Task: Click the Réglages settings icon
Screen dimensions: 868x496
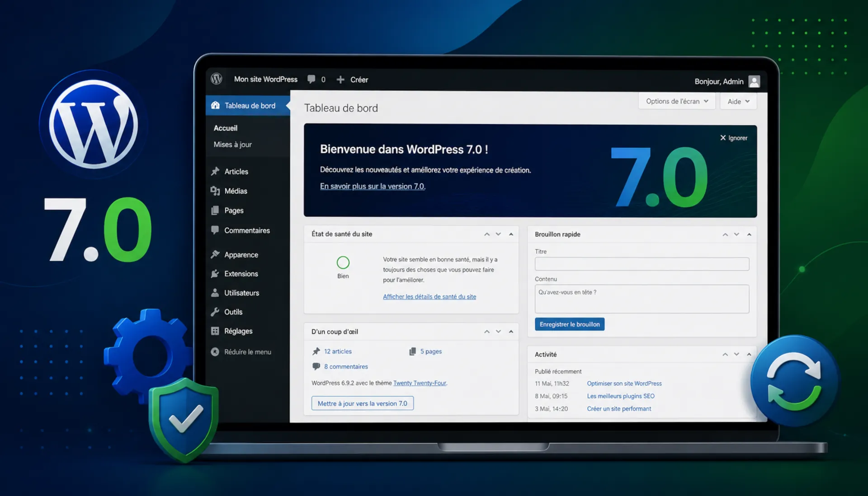Action: (215, 331)
